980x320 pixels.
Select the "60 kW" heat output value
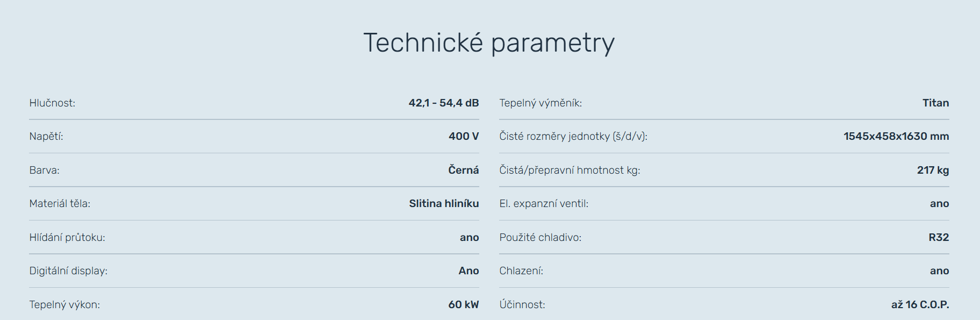pos(463,304)
